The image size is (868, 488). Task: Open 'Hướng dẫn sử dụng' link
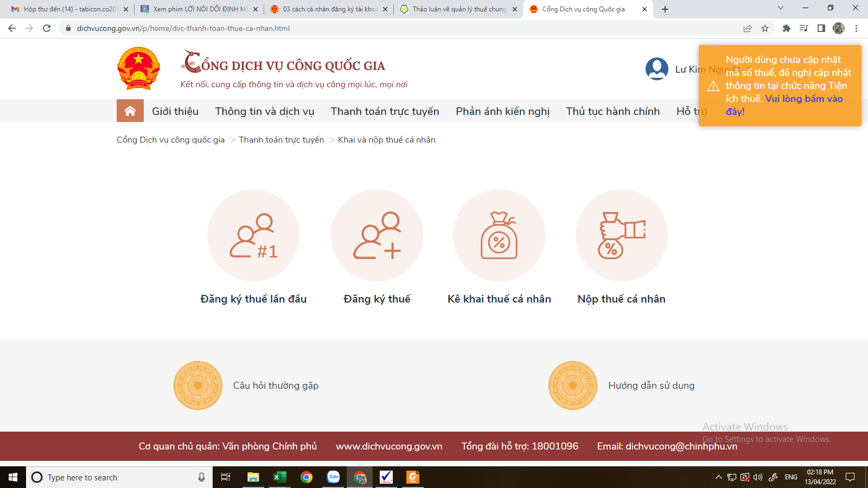[651, 386]
